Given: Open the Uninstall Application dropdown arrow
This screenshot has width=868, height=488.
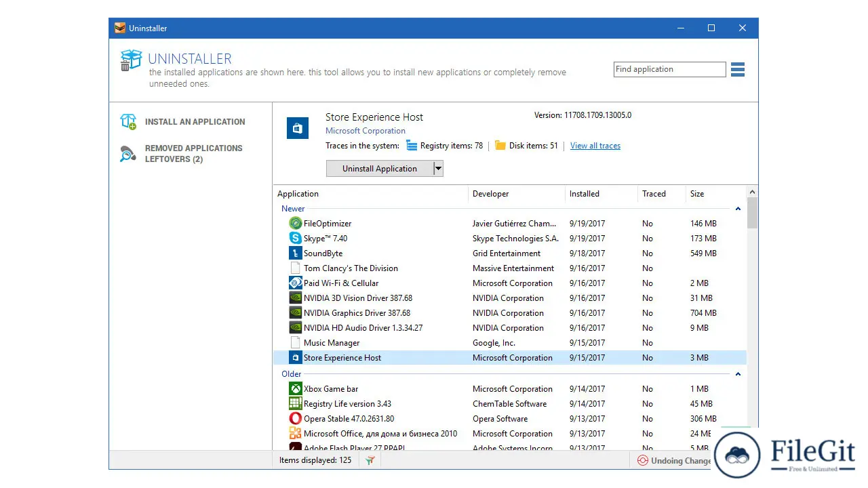Looking at the screenshot, I should tap(438, 169).
